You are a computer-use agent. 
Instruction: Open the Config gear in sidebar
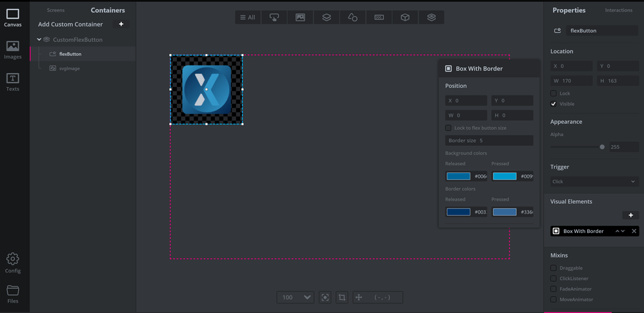13,263
